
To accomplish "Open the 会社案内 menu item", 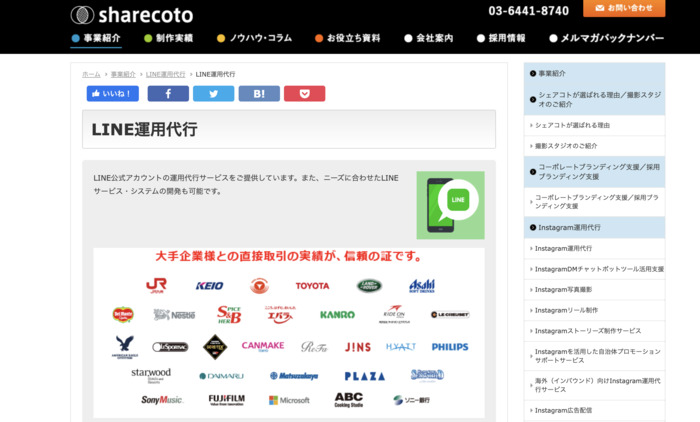I will point(429,38).
